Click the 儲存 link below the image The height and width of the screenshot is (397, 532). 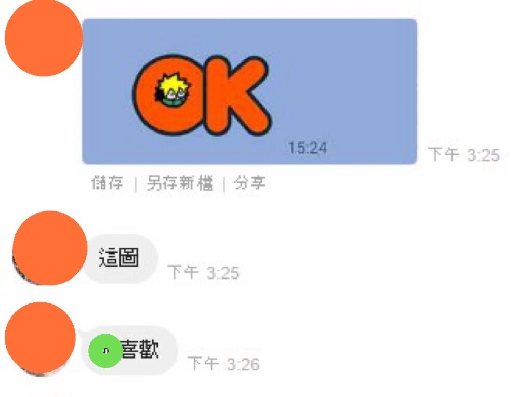tap(107, 183)
